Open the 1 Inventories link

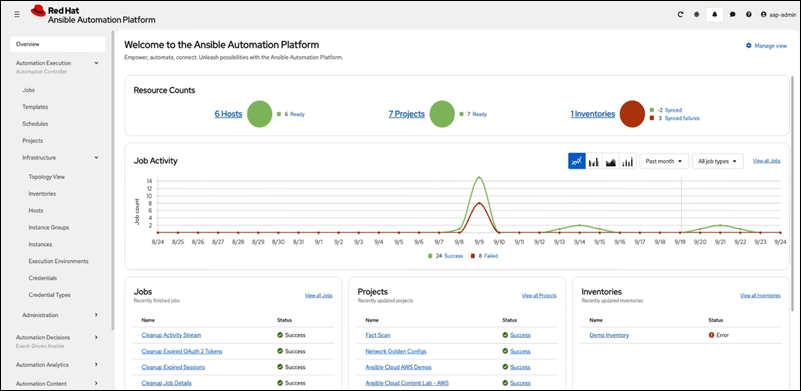click(x=593, y=114)
